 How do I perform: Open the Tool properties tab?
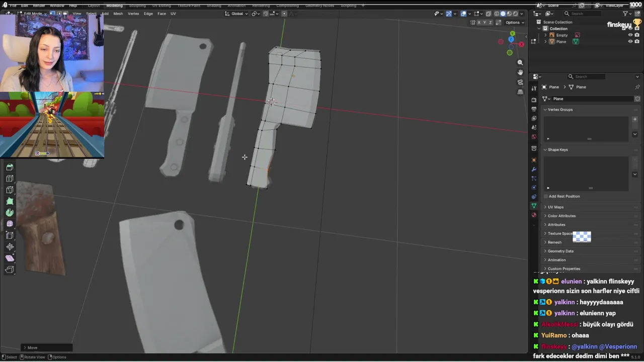tap(534, 88)
